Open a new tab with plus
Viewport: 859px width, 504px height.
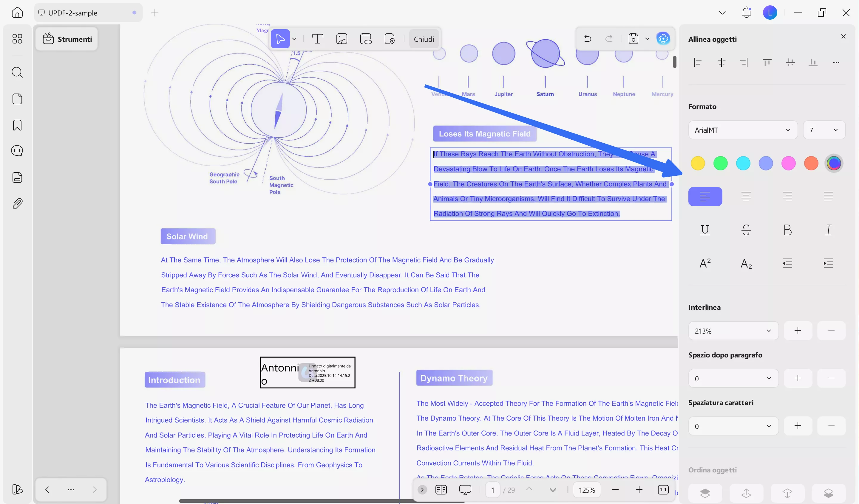tap(155, 13)
